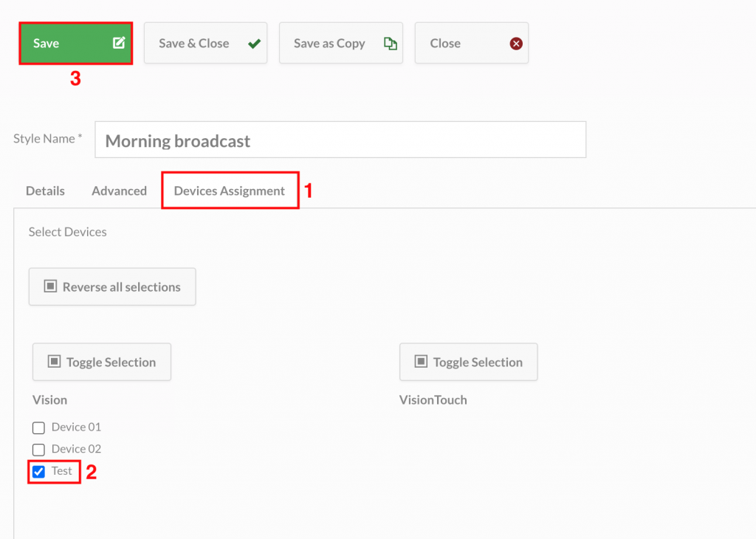
Task: Click the Test device label
Action: (x=62, y=471)
